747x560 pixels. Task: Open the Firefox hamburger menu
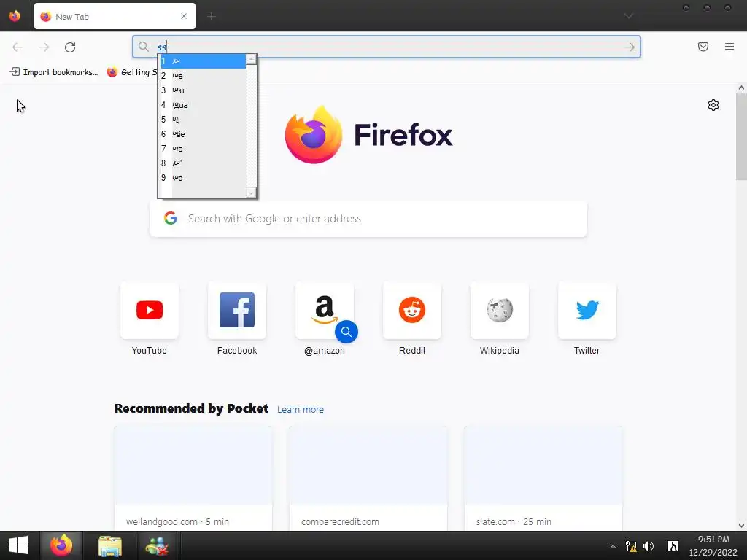pos(729,47)
